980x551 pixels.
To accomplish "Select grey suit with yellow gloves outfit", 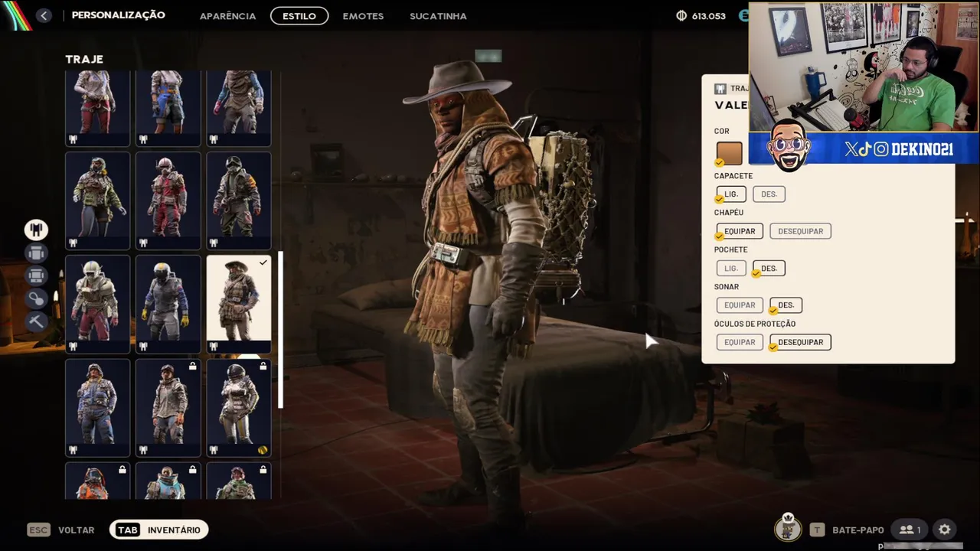I will (x=168, y=304).
